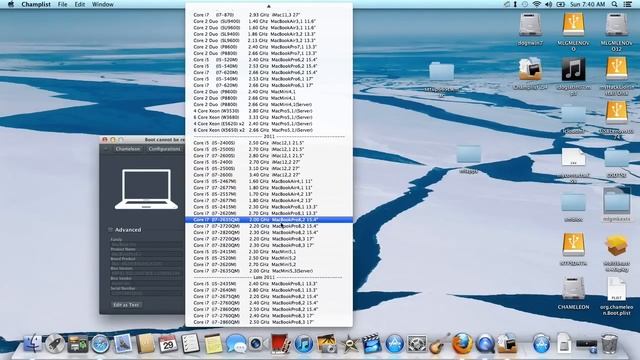This screenshot has height=360, width=640.
Task: Open Wi-Fi status menu
Action: coord(537,4)
